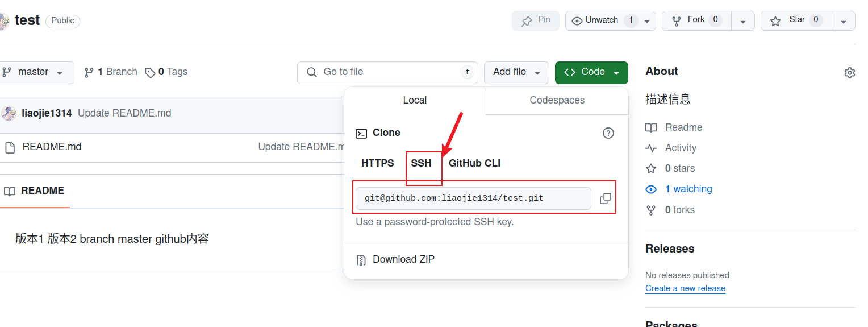The width and height of the screenshot is (868, 327).
Task: Open the 1 watching link
Action: [x=688, y=189]
